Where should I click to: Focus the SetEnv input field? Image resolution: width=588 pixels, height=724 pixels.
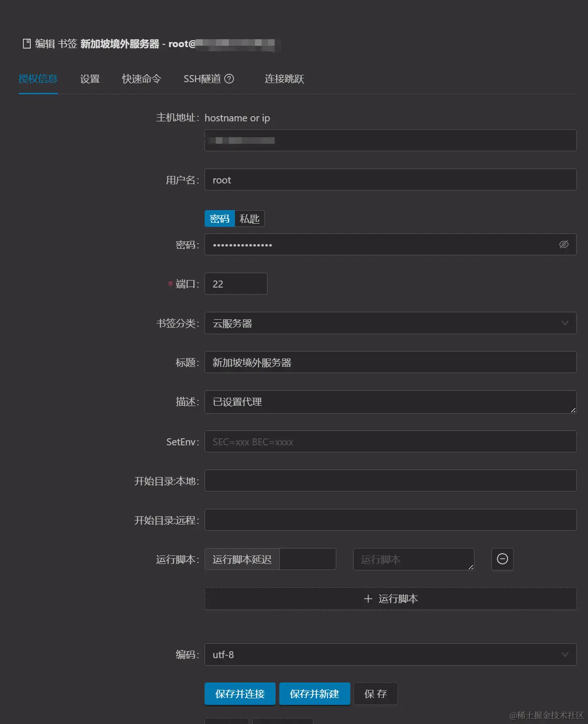[390, 442]
